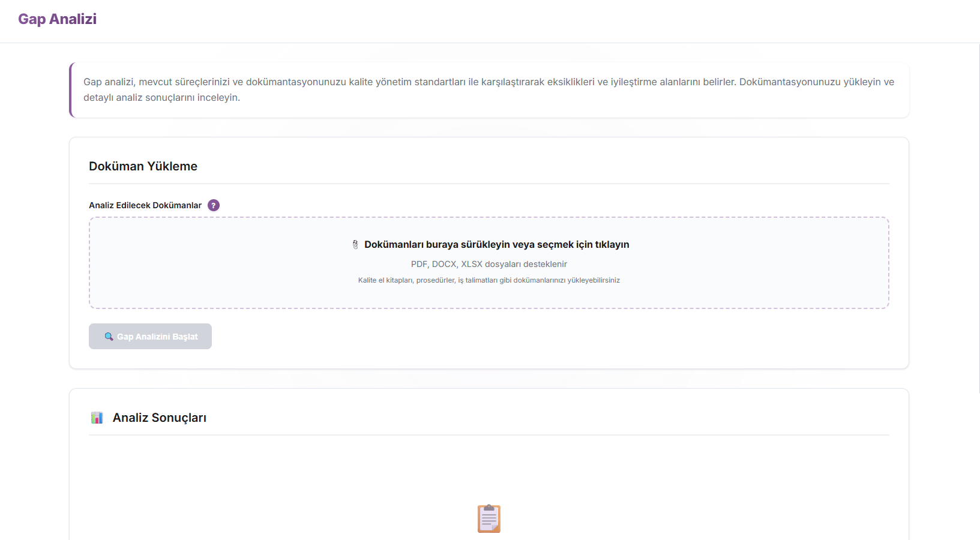Click the paperclip icon in the upload area
980x540 pixels.
355,245
